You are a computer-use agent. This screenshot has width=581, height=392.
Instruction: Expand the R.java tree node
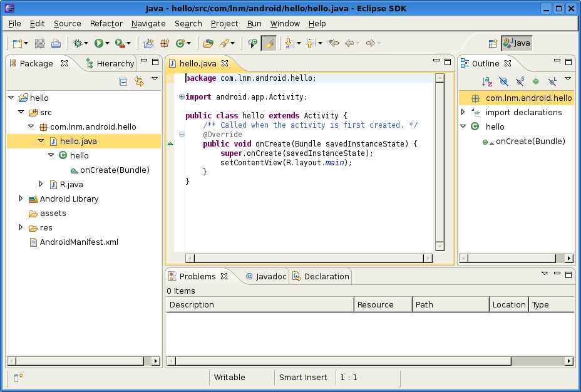pyautogui.click(x=41, y=184)
